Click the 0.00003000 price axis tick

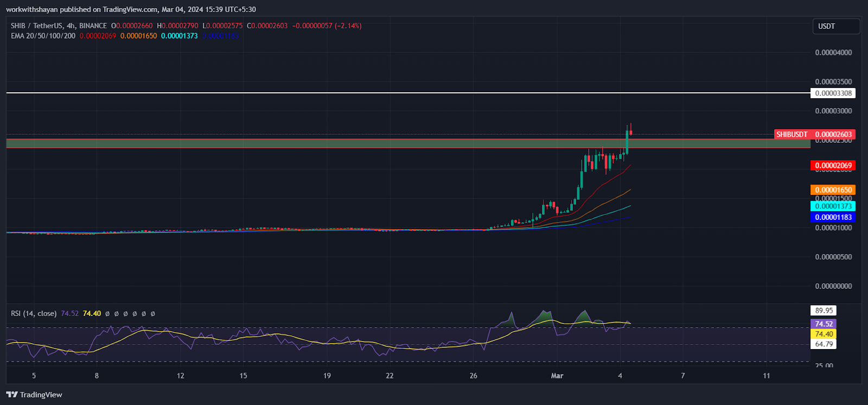(833, 111)
